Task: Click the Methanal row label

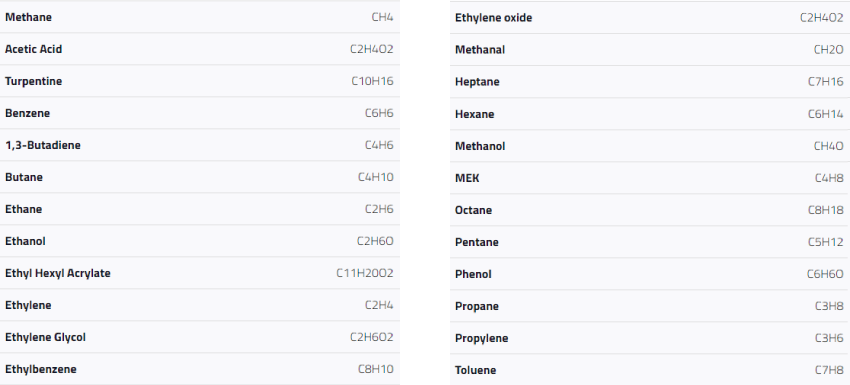Action: 480,50
